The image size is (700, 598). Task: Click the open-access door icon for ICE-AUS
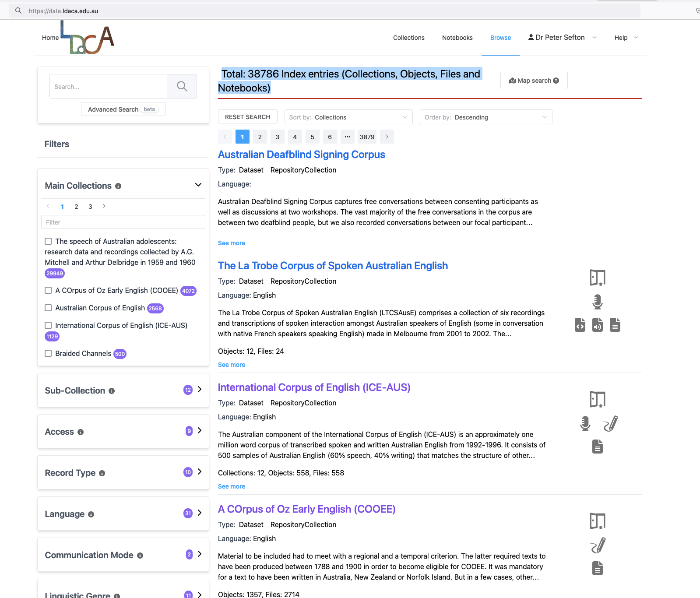click(598, 399)
